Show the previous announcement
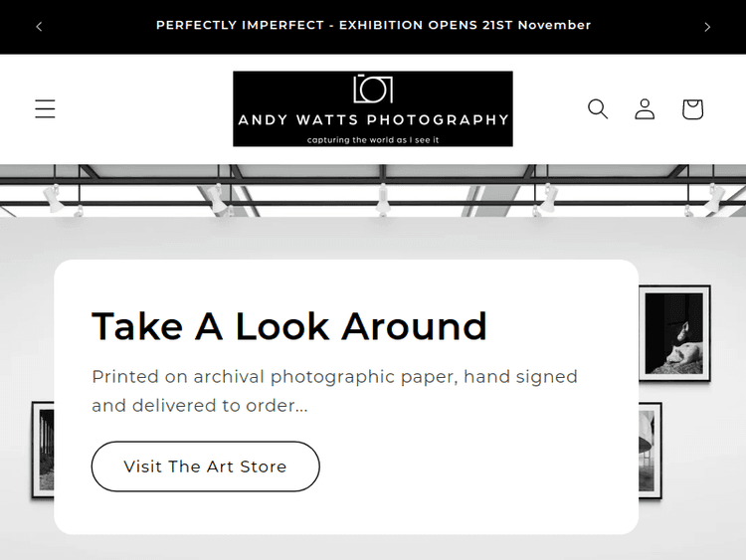 point(39,27)
